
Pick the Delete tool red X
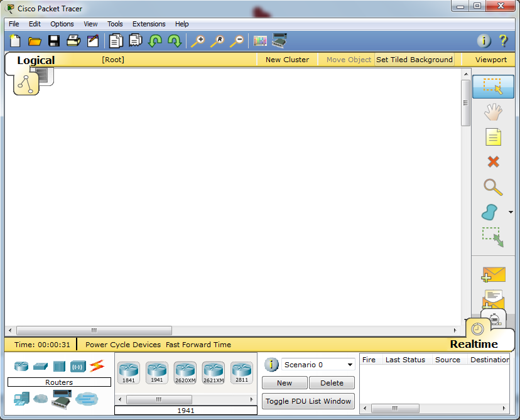click(x=493, y=162)
